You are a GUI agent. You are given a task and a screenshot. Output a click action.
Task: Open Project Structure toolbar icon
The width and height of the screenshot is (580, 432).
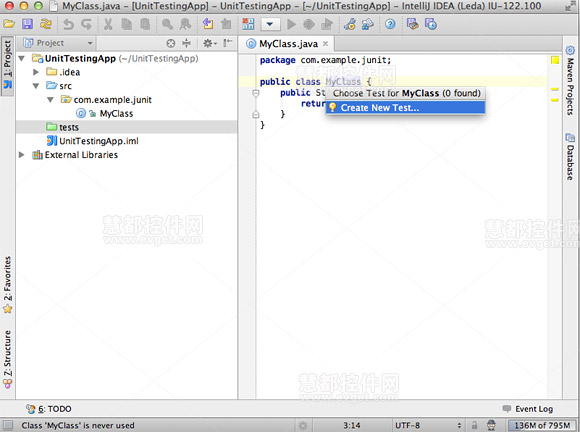pyautogui.click(x=368, y=24)
